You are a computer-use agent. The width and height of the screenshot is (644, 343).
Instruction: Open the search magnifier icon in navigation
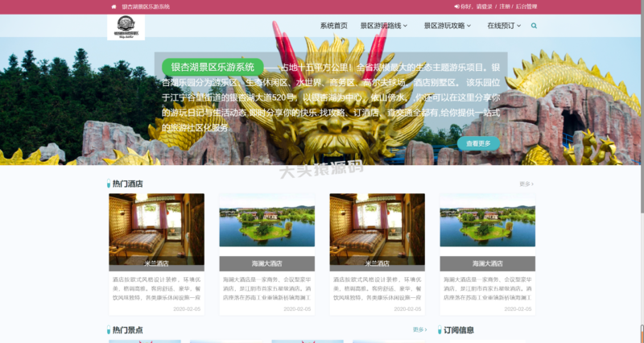point(534,26)
